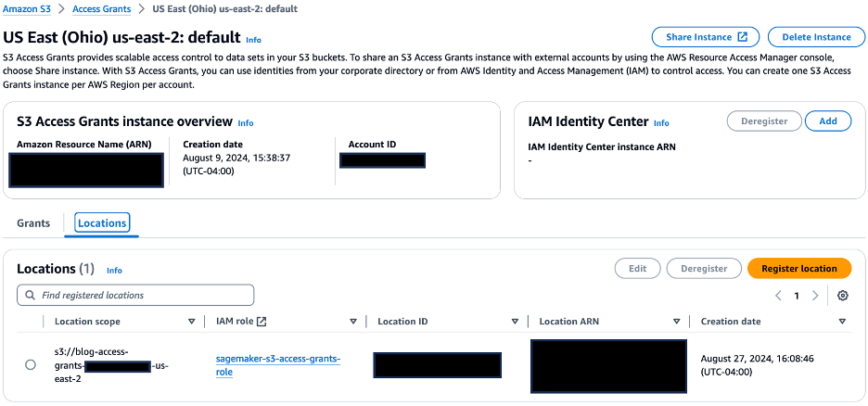
Task: Open Info link beside Locations heading
Action: tap(114, 271)
